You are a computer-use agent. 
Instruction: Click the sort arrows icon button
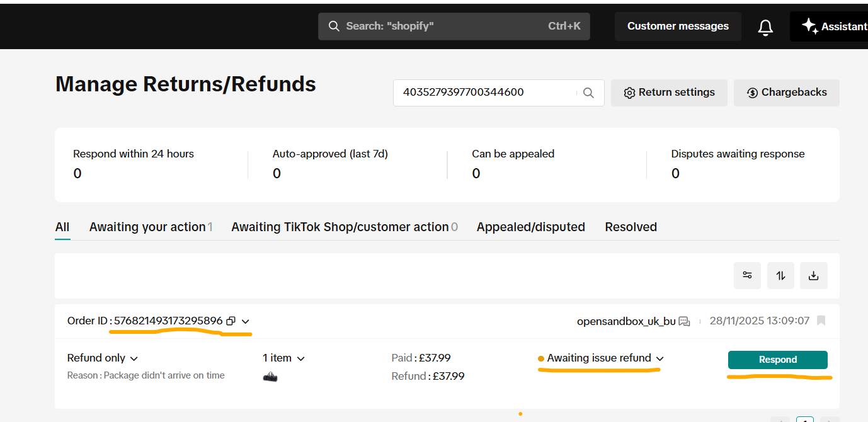point(780,275)
